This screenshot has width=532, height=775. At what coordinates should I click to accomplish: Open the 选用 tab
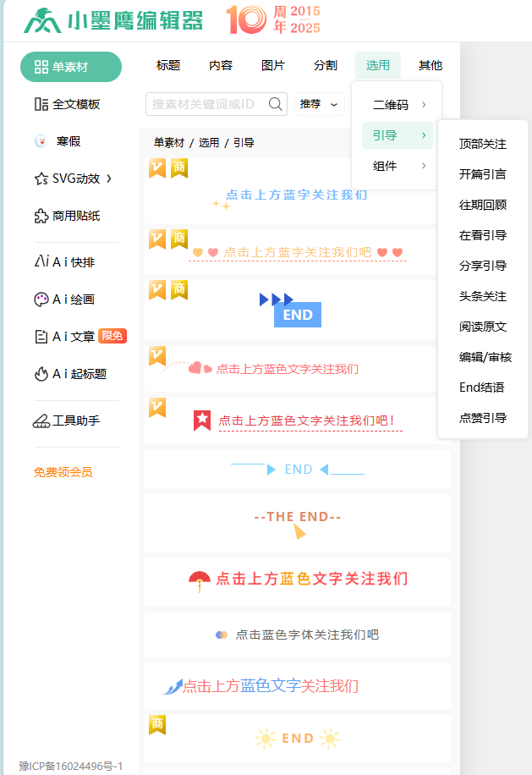point(378,65)
